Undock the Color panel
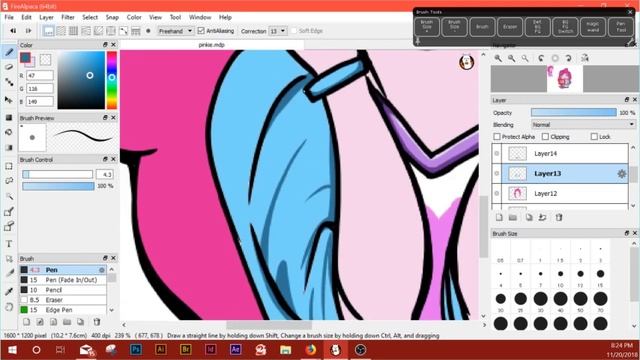This screenshot has height=360, width=640. coord(105,44)
